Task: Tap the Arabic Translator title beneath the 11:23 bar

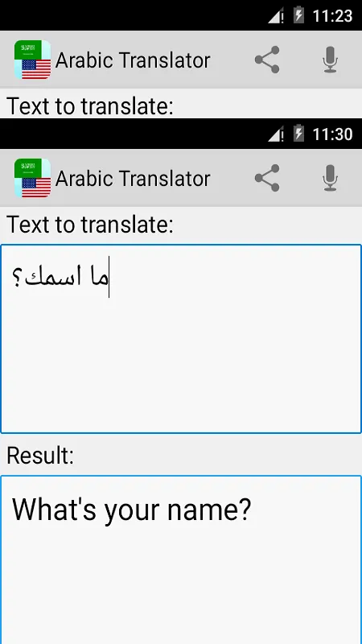Action: [x=133, y=60]
